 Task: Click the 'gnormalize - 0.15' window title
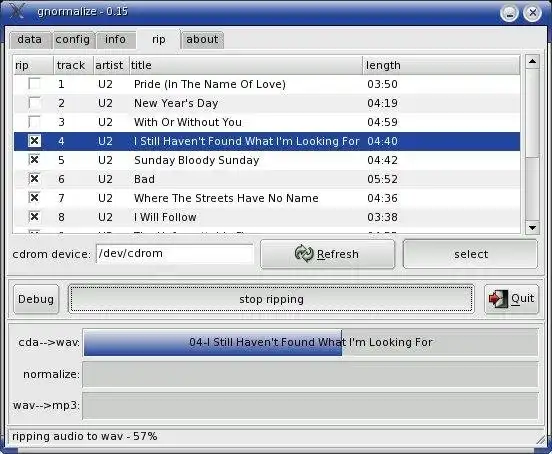click(83, 11)
